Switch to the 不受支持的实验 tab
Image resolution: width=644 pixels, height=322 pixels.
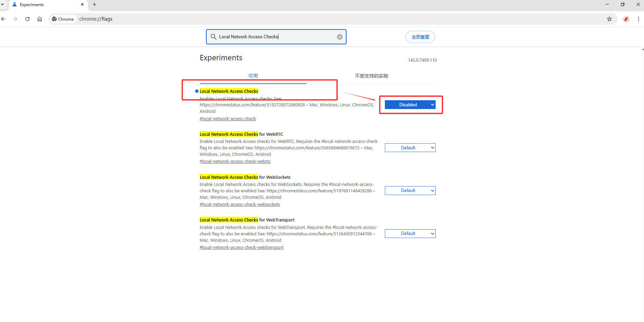click(372, 76)
